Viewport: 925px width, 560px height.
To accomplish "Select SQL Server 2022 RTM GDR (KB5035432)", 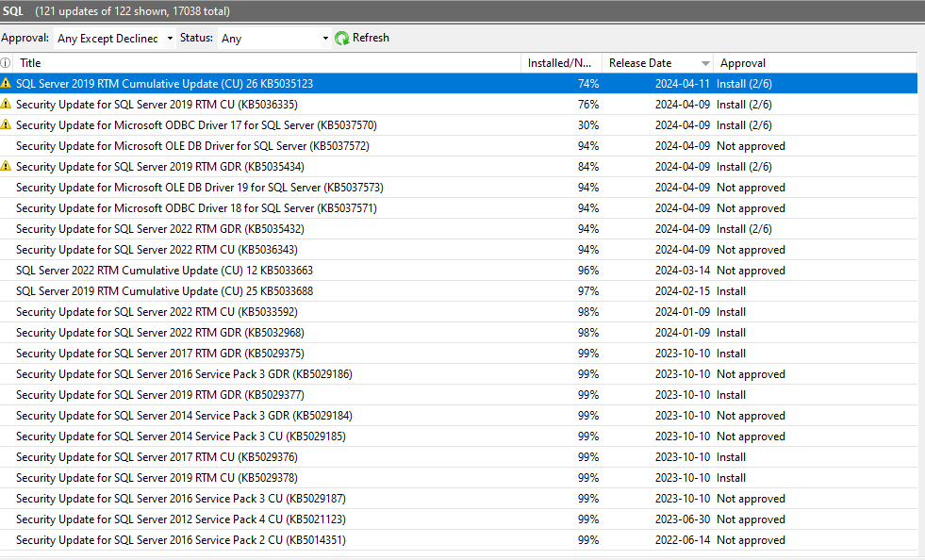I will pyautogui.click(x=458, y=228).
